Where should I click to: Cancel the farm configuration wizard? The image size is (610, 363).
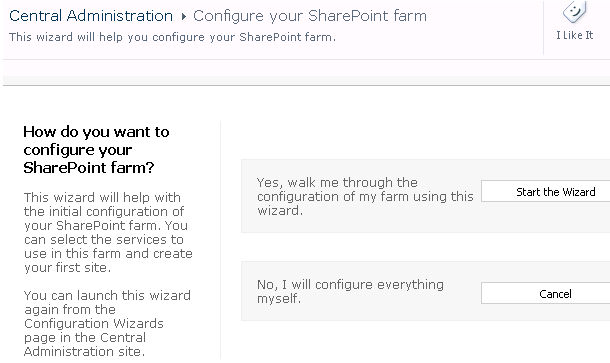pos(545,293)
